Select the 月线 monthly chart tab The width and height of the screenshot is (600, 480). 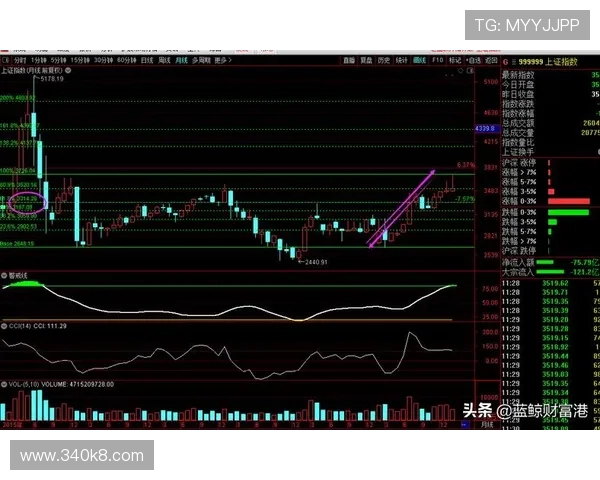pos(181,60)
